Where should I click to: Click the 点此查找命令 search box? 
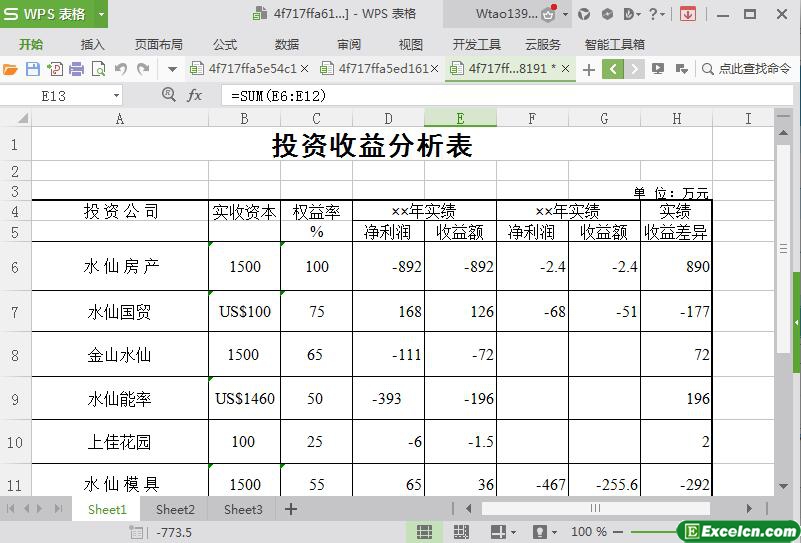746,68
